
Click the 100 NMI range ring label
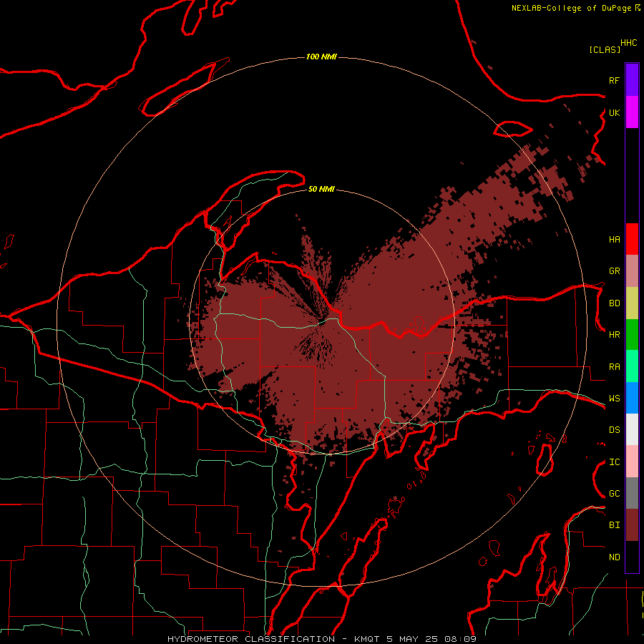tap(321, 57)
